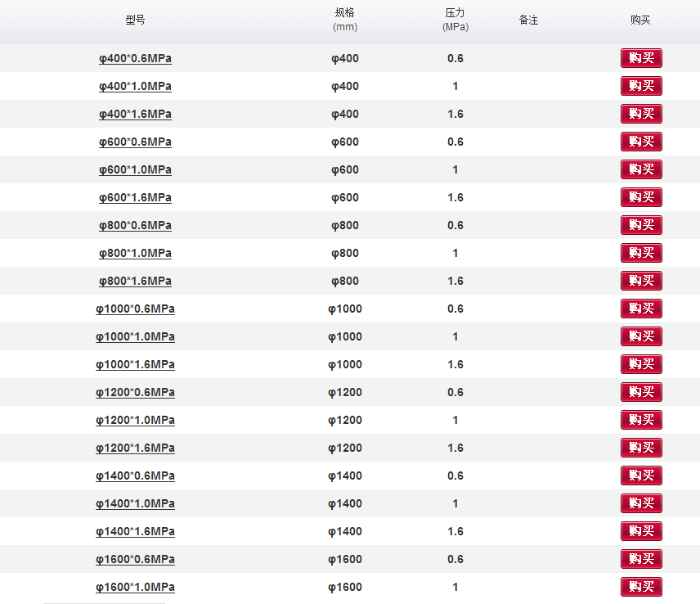Select pressure value 1 in φ1400*1.0MPa row
Screen dimensions: 700x604
[455, 503]
